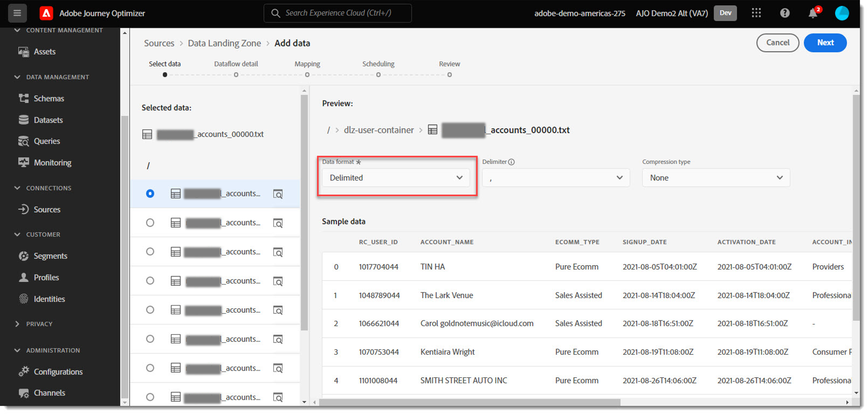Open the Compression type dropdown showing None

click(716, 178)
